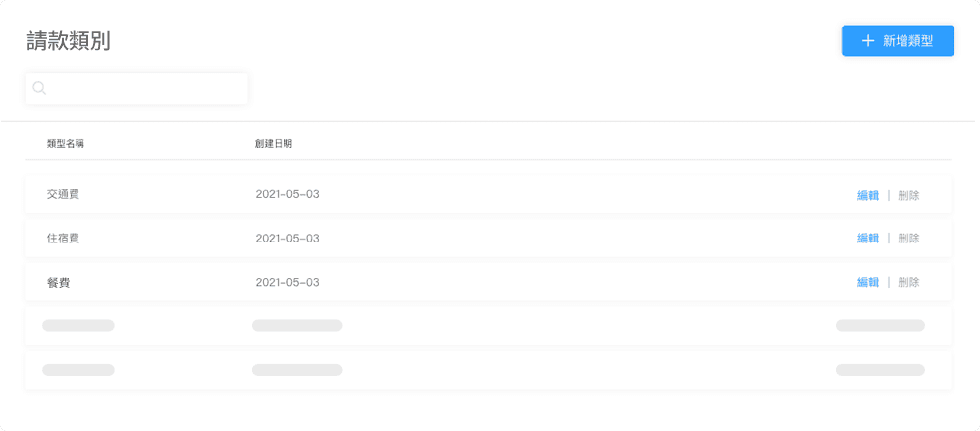Click the creation date of 餐費
The image size is (980, 431).
click(287, 282)
